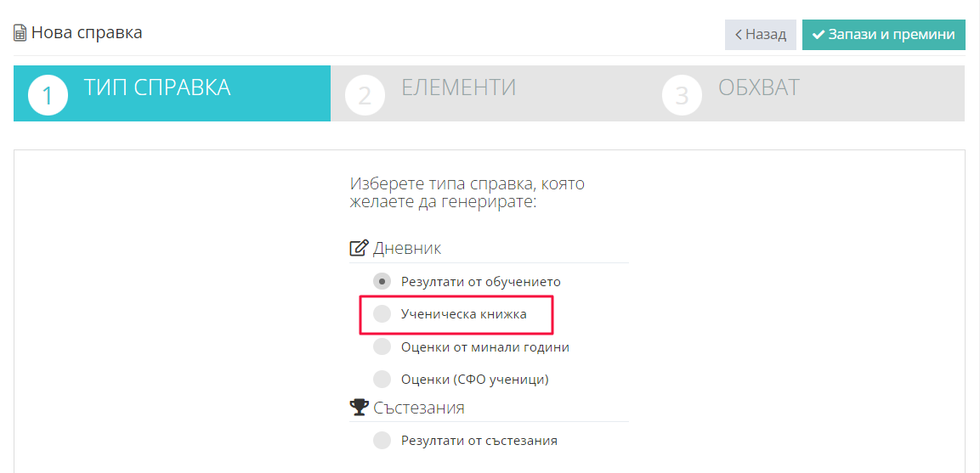Click the Състезания section heading
Screen dimensions: 980x473
[419, 408]
